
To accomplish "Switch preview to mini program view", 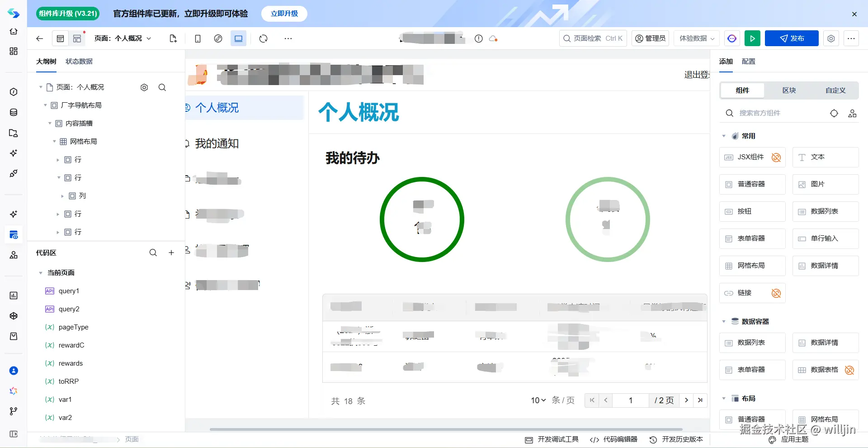I will click(218, 38).
